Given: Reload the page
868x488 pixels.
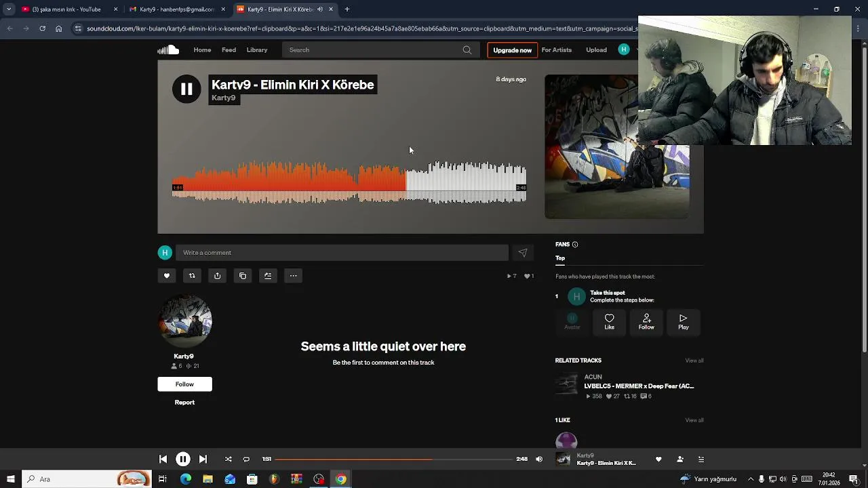Looking at the screenshot, I should point(42,28).
